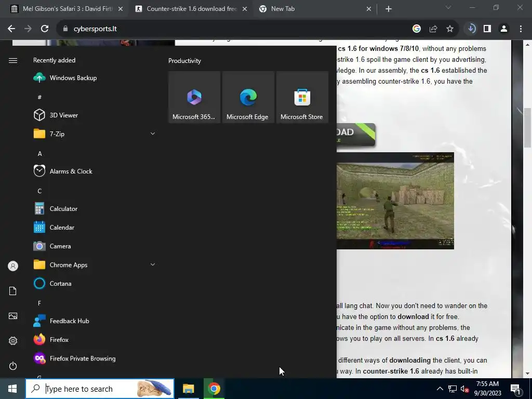This screenshot has height=399, width=532.
Task: Jump to # app group header
Action: [39, 97]
